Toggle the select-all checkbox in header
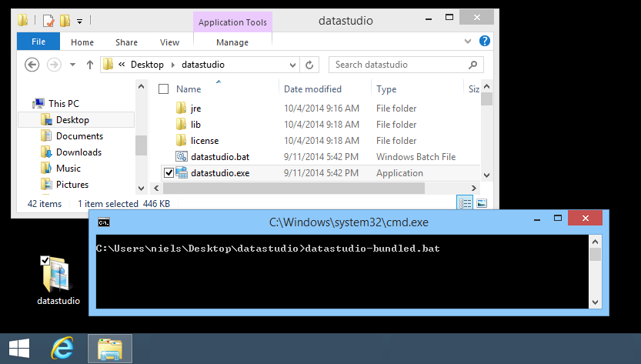 tap(163, 88)
